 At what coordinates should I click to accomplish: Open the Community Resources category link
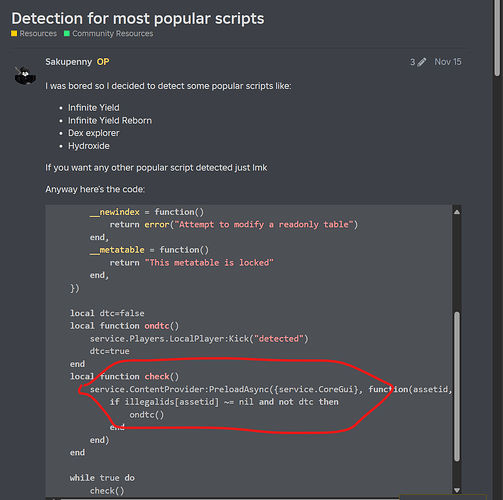pyautogui.click(x=113, y=33)
